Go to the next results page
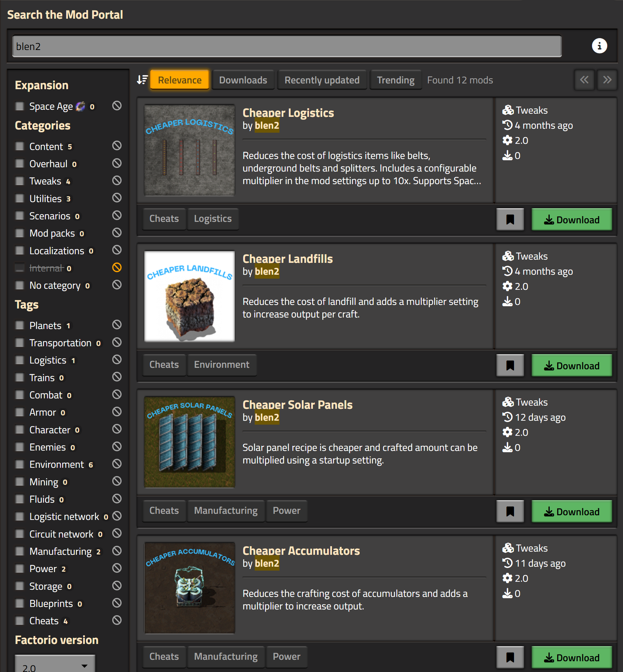This screenshot has width=623, height=672. point(607,80)
